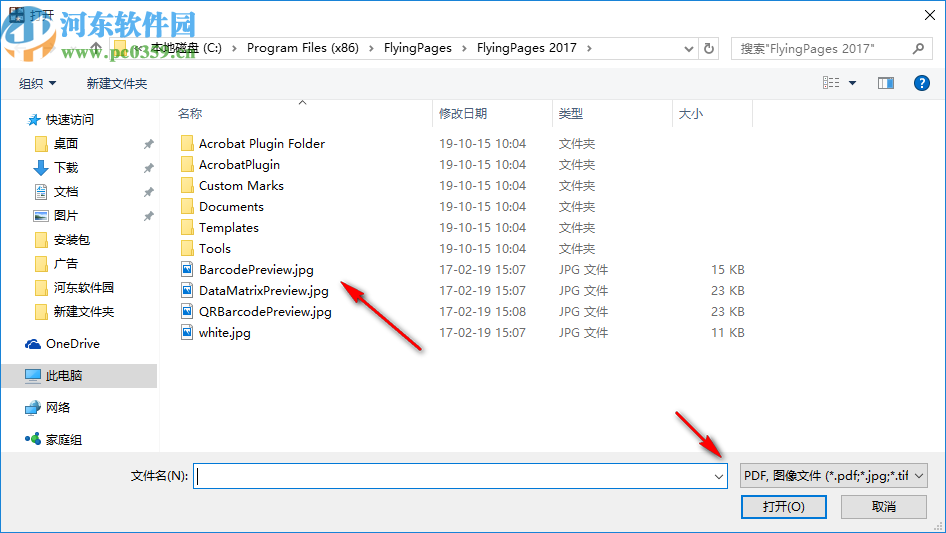
Task: Click the 取消 button
Action: 884,506
